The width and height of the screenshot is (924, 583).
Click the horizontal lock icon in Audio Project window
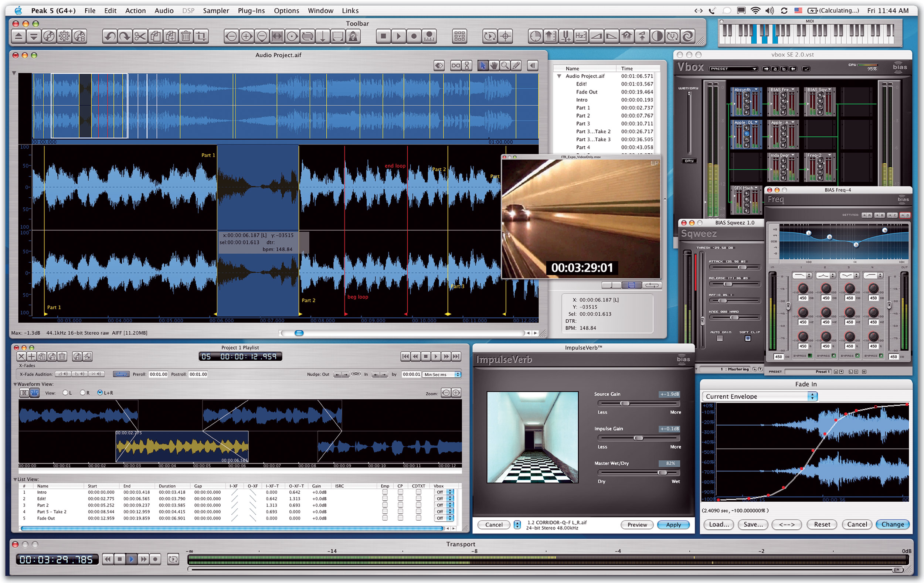455,66
